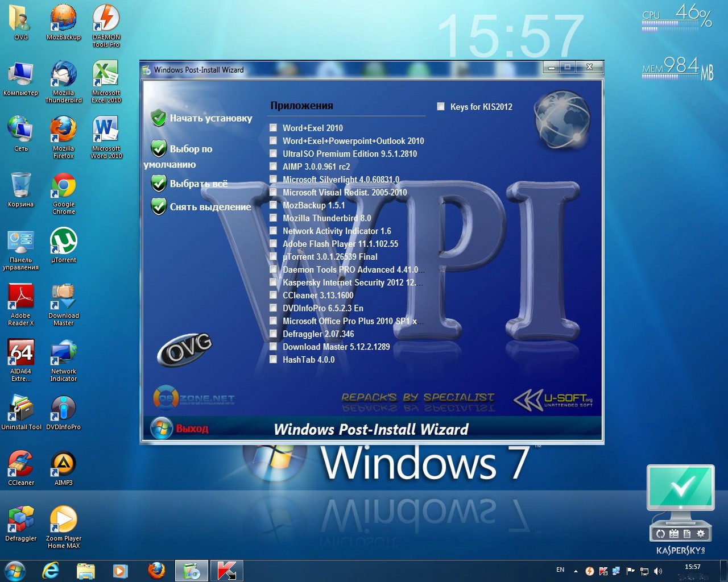The height and width of the screenshot is (582, 728).
Task: Check Adobe Flash Player 11.1.102.55 checkbox
Action: (273, 244)
